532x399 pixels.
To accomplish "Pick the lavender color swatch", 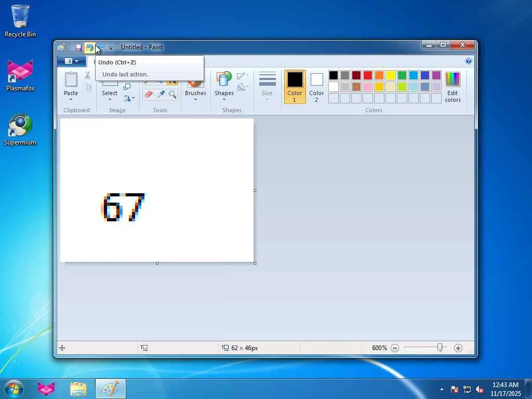I will tap(436, 87).
